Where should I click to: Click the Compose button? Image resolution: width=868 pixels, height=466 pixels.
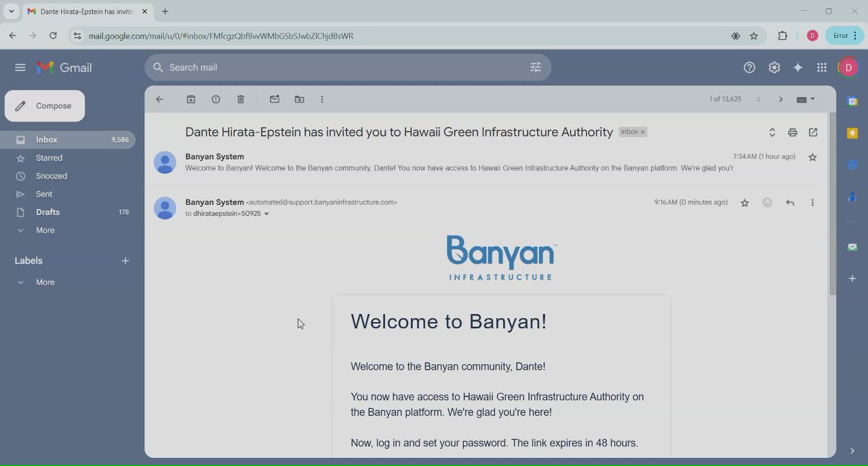(45, 106)
